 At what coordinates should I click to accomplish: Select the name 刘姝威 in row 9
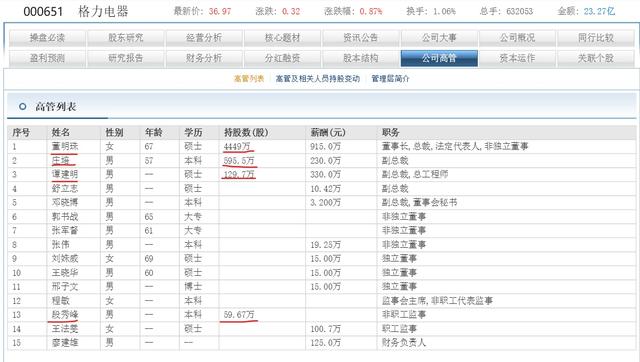pyautogui.click(x=65, y=259)
